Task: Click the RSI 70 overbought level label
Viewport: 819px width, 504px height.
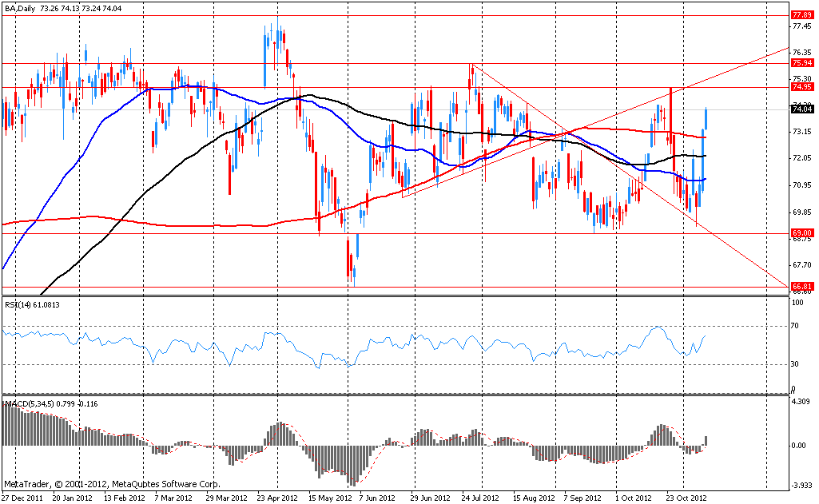Action: [795, 327]
